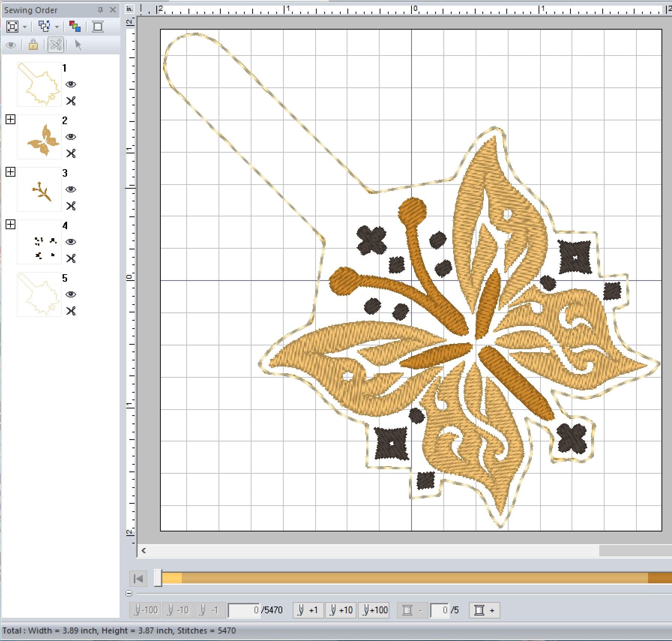Expand sewing order group 2
The width and height of the screenshot is (672, 641).
pyautogui.click(x=10, y=120)
